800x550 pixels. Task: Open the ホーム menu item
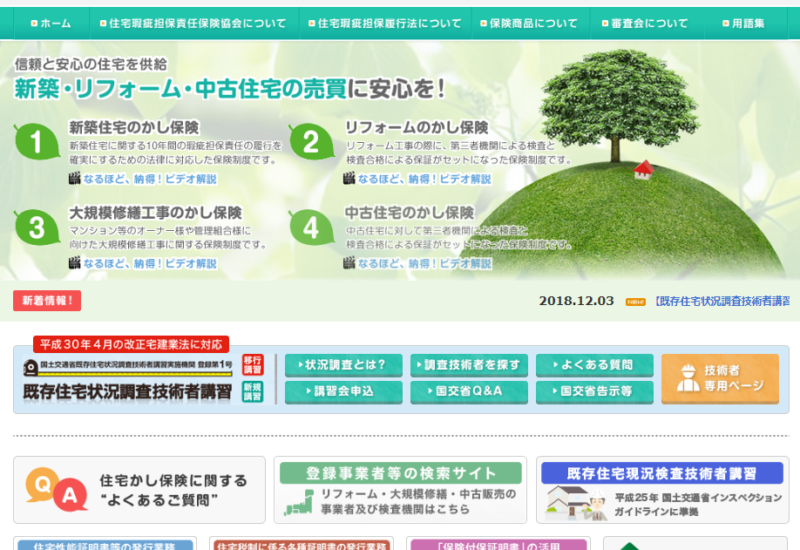(x=50, y=23)
